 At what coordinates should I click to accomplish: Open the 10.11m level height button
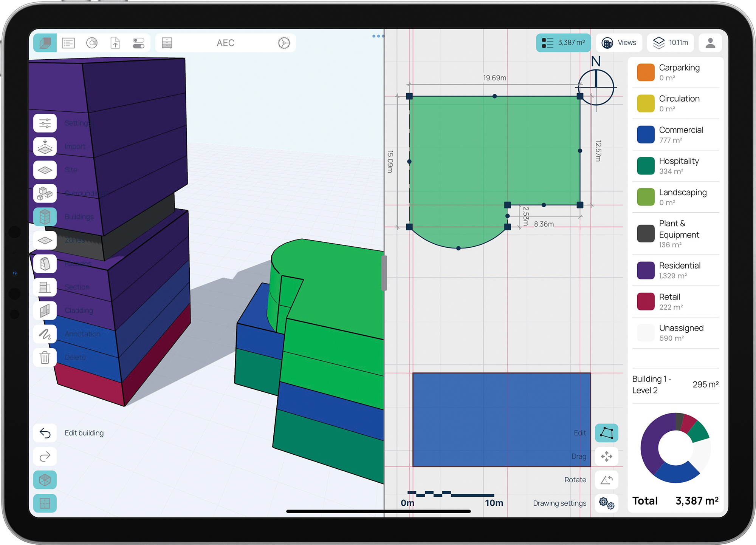coord(671,43)
